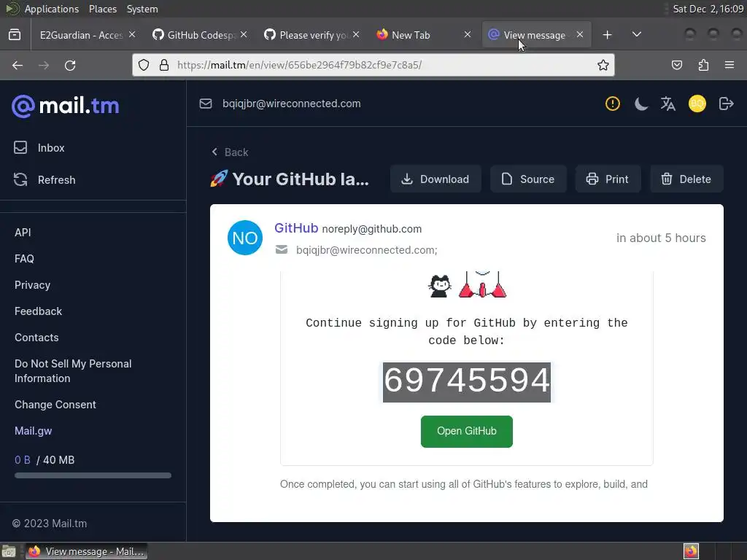Click mail.tm logo

click(x=65, y=106)
